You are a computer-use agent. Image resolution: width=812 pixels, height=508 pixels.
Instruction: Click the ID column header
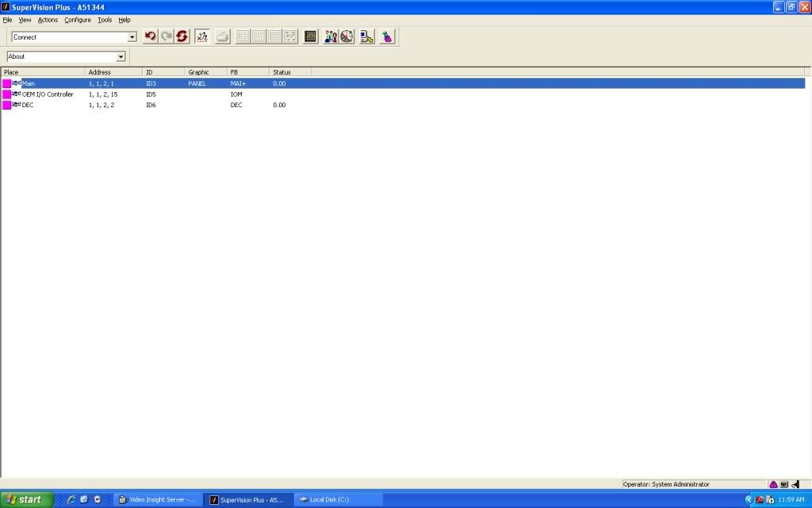163,72
